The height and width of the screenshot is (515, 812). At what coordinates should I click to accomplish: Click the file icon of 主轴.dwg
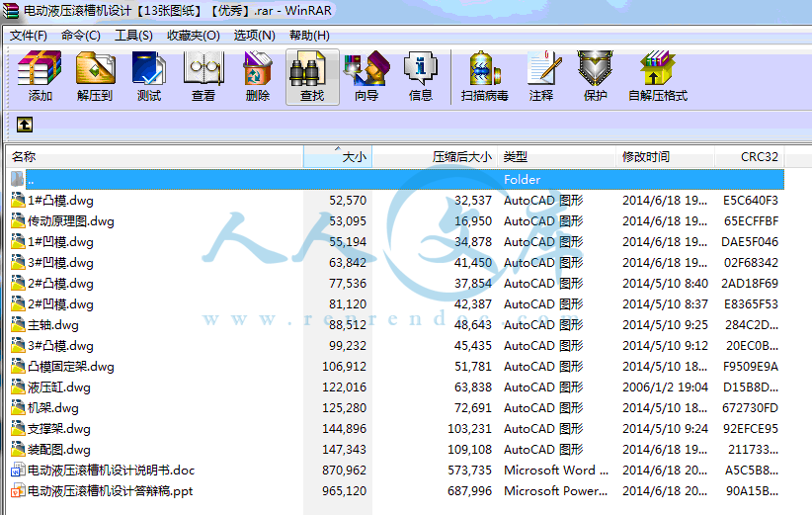(x=18, y=325)
